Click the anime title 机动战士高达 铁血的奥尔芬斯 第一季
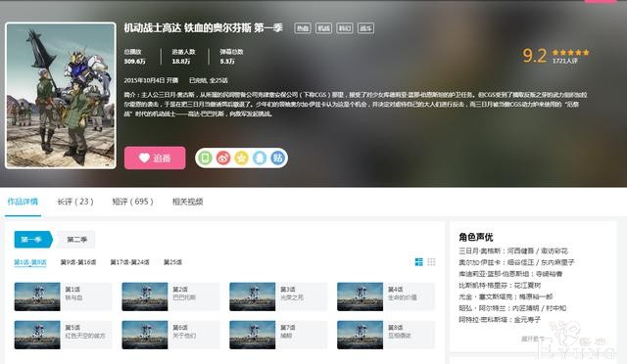This screenshot has width=627, height=364. (203, 28)
